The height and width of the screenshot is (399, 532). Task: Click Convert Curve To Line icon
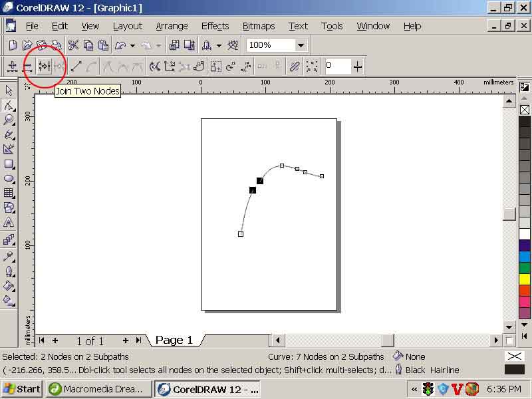click(x=76, y=66)
